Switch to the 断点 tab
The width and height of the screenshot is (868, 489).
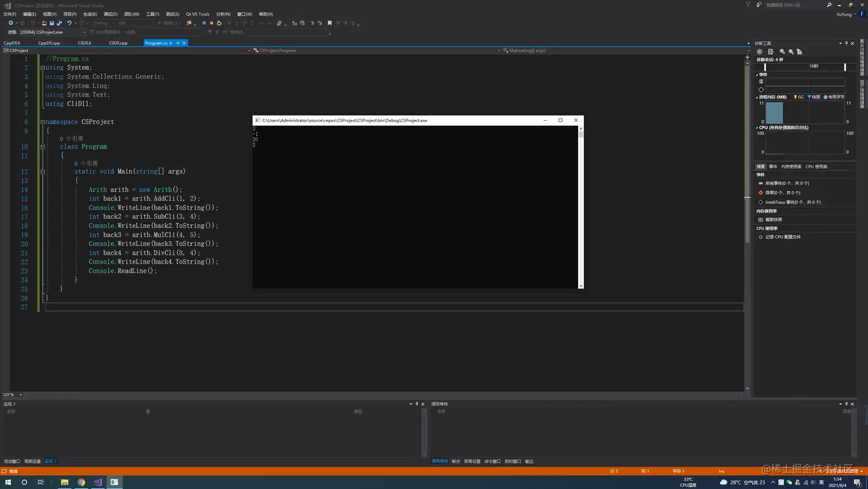point(456,461)
